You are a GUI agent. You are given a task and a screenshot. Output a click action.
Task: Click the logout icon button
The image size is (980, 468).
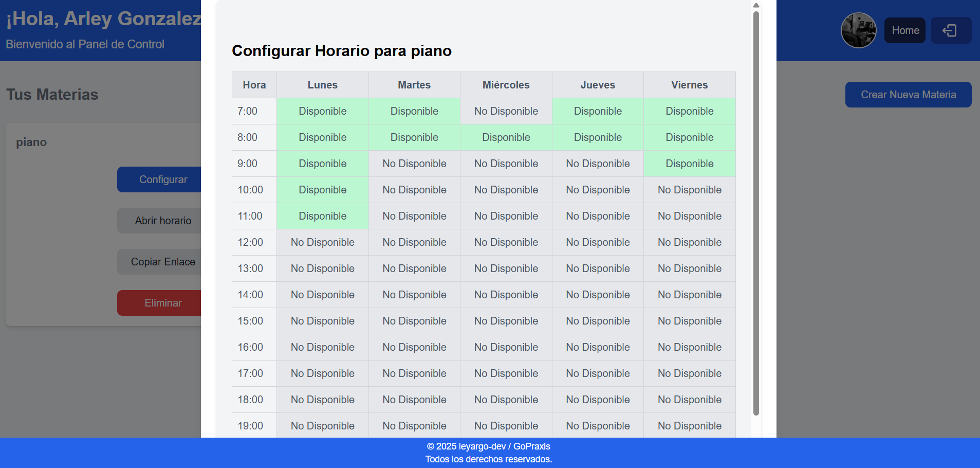950,30
